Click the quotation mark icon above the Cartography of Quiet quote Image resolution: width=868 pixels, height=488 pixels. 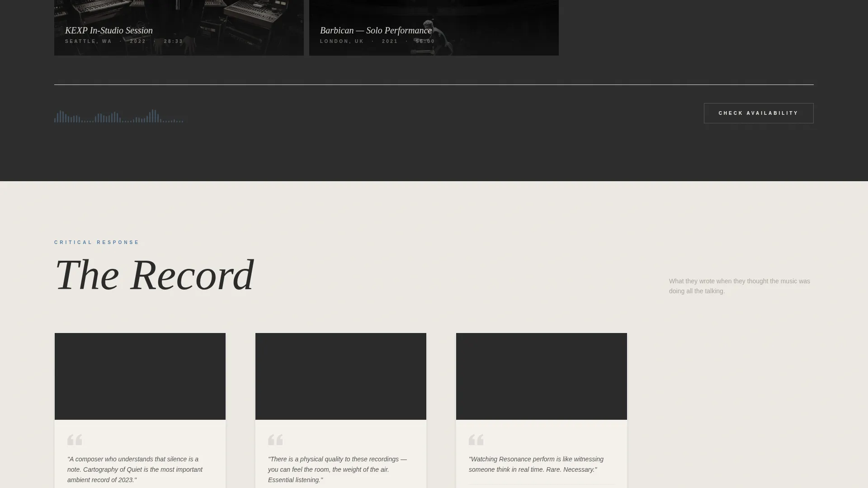tap(75, 440)
